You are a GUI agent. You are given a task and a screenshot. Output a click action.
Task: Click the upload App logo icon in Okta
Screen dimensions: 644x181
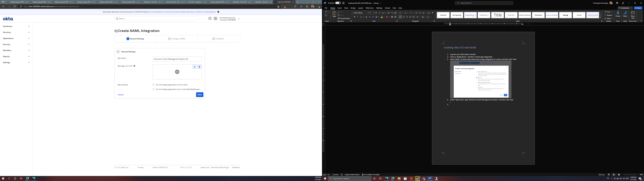pyautogui.click(x=194, y=67)
